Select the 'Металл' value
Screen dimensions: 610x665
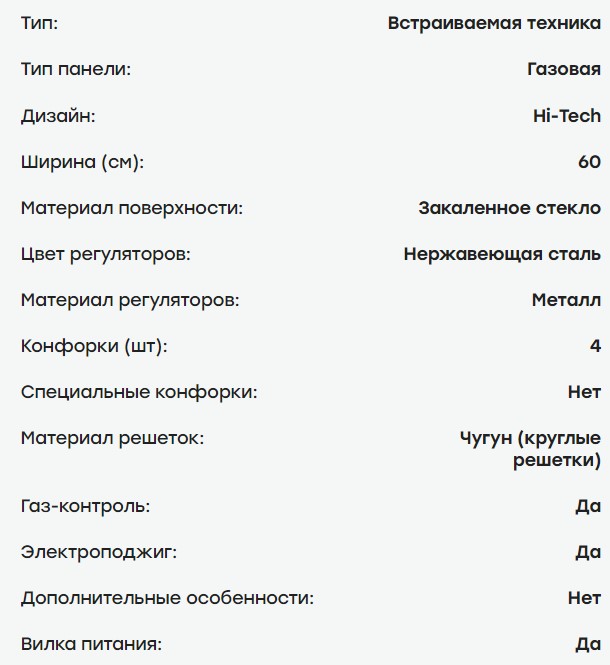click(566, 300)
